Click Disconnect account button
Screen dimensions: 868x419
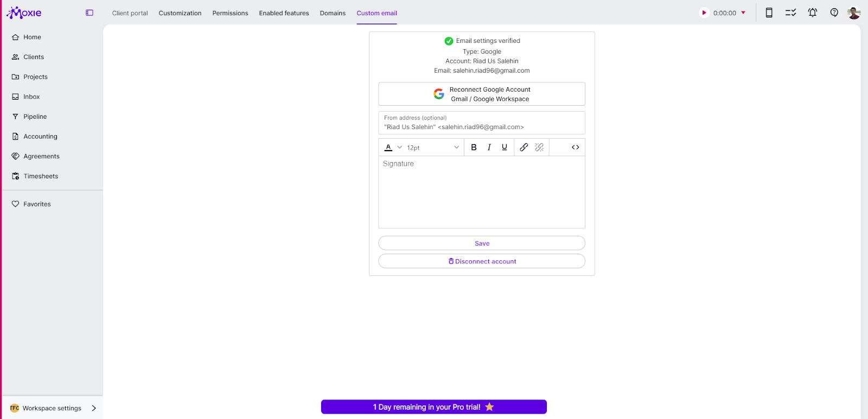point(482,261)
